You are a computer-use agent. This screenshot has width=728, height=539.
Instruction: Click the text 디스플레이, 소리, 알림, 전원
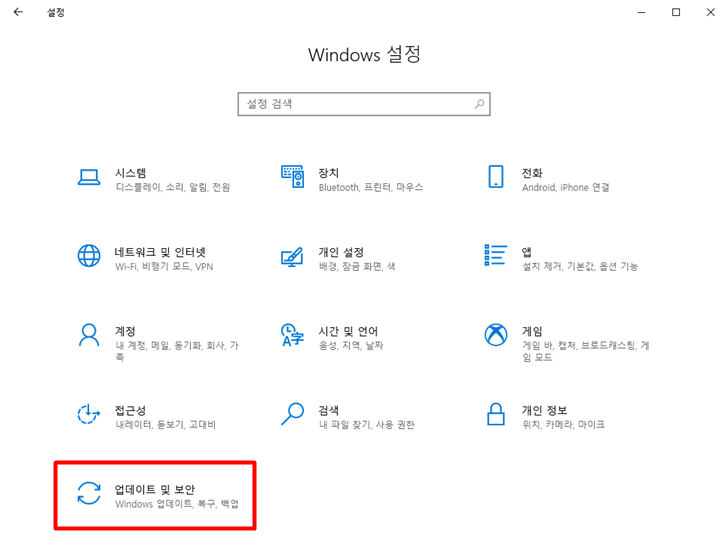pyautogui.click(x=173, y=187)
